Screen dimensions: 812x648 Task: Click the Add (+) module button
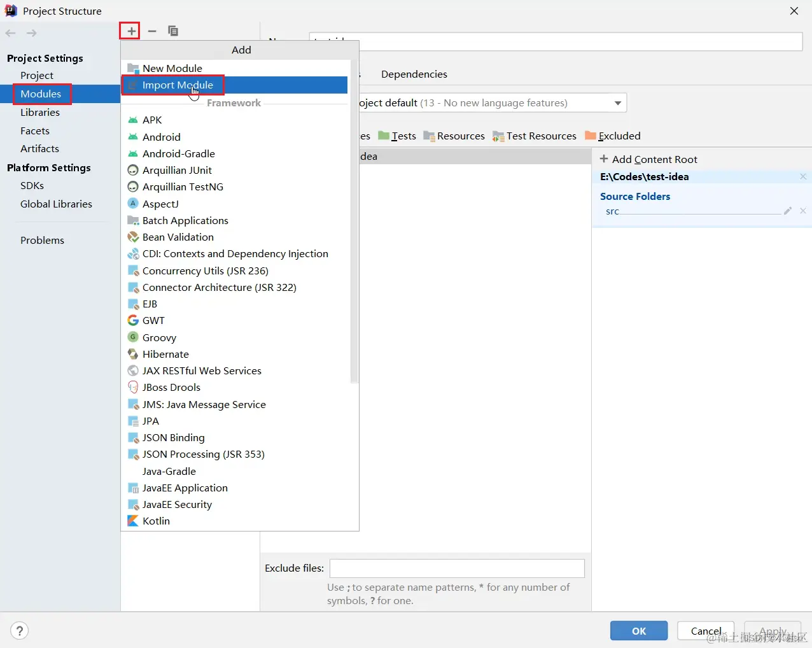pyautogui.click(x=131, y=31)
